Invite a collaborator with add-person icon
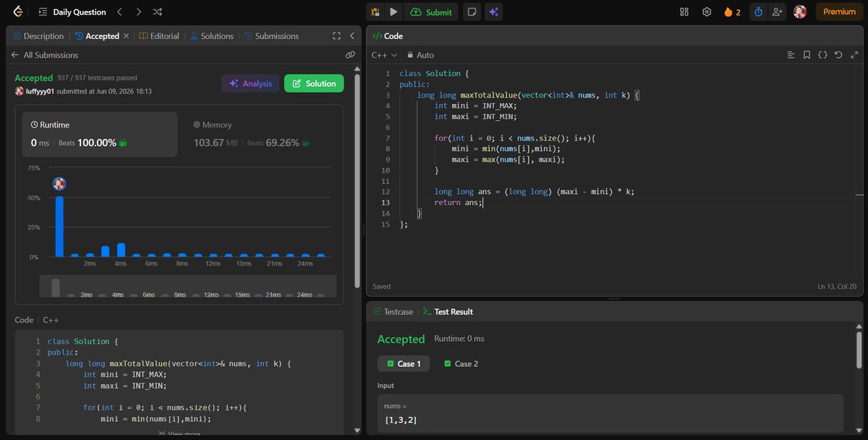The height and width of the screenshot is (440, 868). [x=778, y=12]
